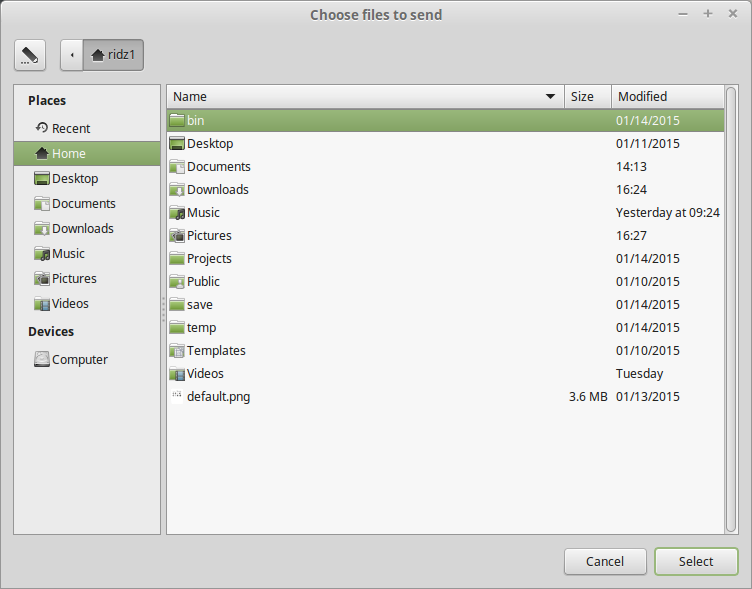Minimize the Choose files dialog
The width and height of the screenshot is (752, 589).
(683, 14)
